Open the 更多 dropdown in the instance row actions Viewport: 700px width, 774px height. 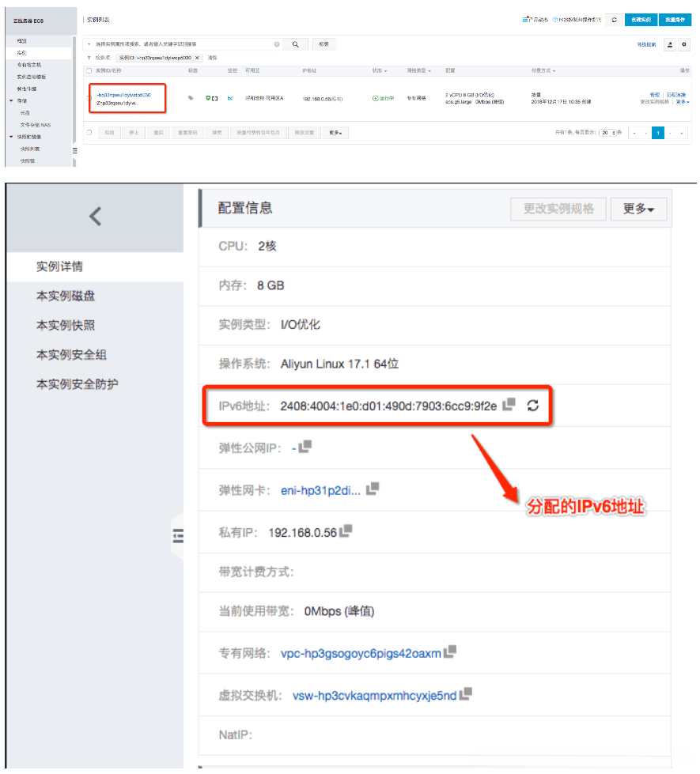pos(683,102)
